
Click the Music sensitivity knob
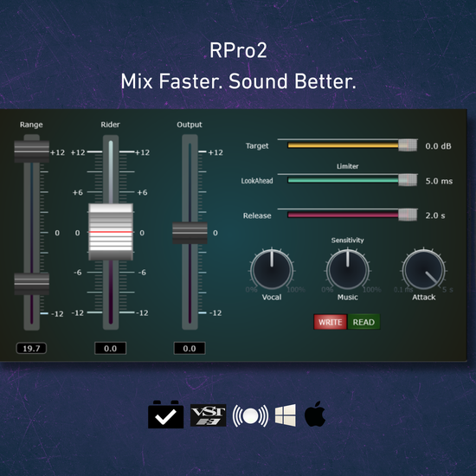click(x=348, y=269)
